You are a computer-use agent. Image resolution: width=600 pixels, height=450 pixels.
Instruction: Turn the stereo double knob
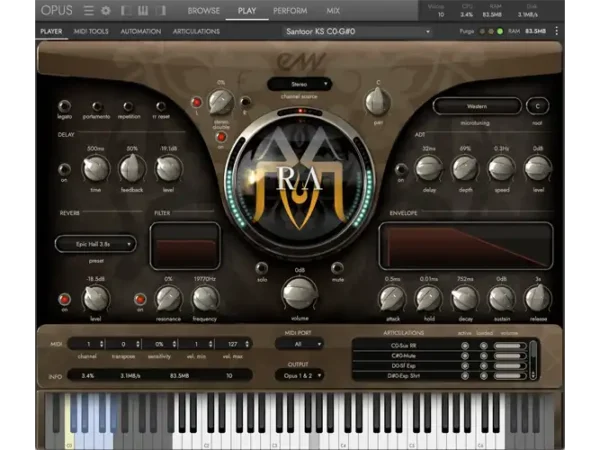[221, 102]
